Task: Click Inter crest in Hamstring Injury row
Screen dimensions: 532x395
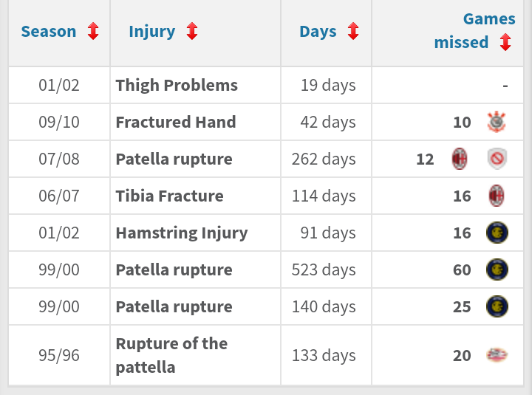Action: click(497, 233)
